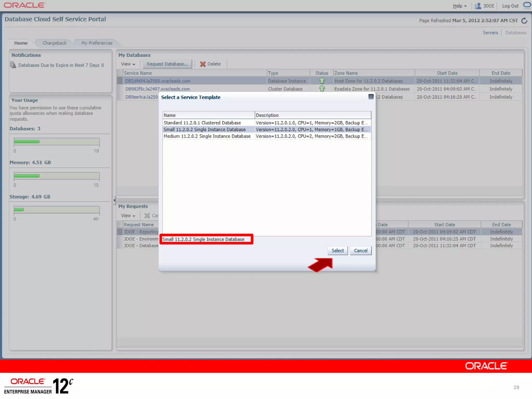
Task: Click the Cancel request X icon
Action: click(x=147, y=216)
